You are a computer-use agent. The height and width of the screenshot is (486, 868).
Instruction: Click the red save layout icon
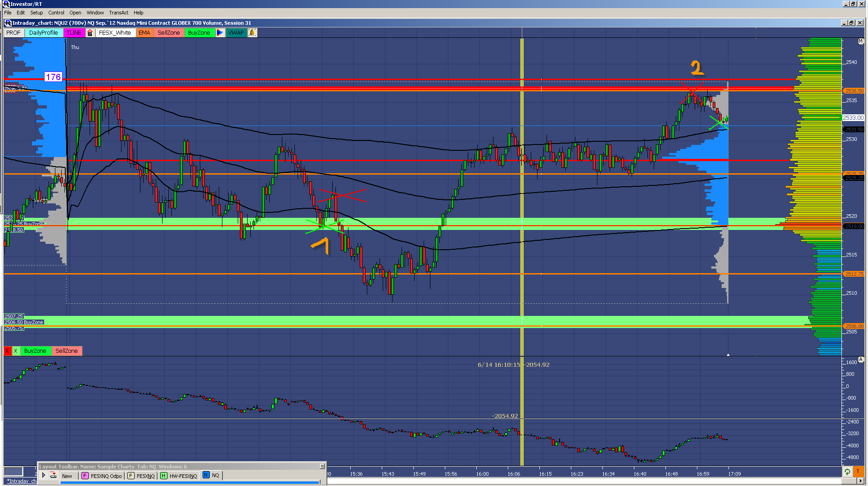(53, 475)
